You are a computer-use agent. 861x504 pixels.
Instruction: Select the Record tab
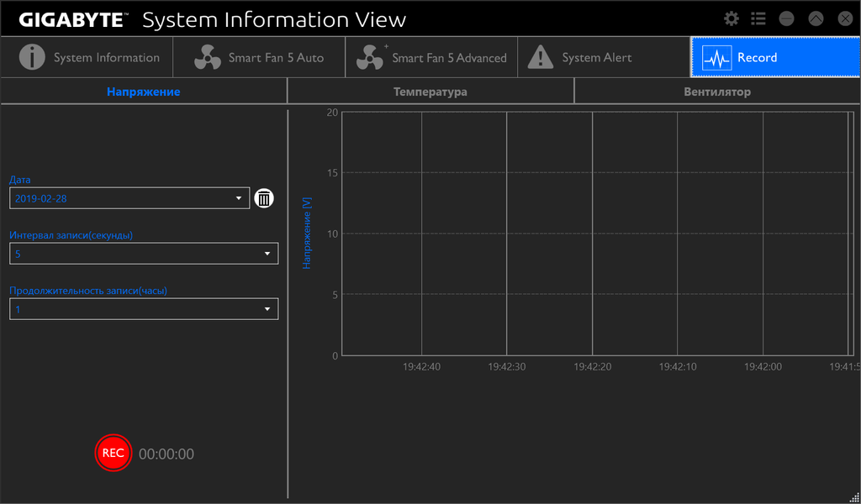[775, 58]
